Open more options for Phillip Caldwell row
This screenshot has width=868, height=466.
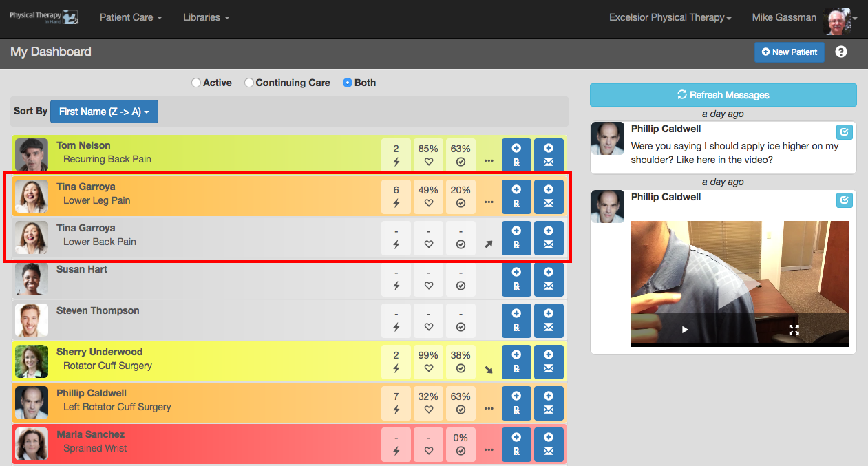489,408
